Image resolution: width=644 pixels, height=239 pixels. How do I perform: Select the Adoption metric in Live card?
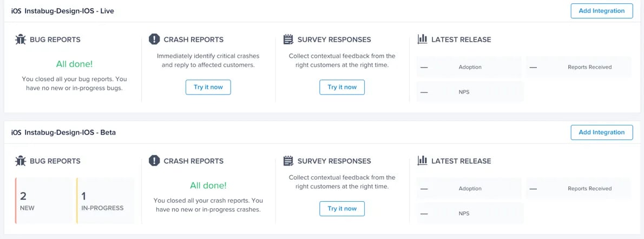(469, 67)
